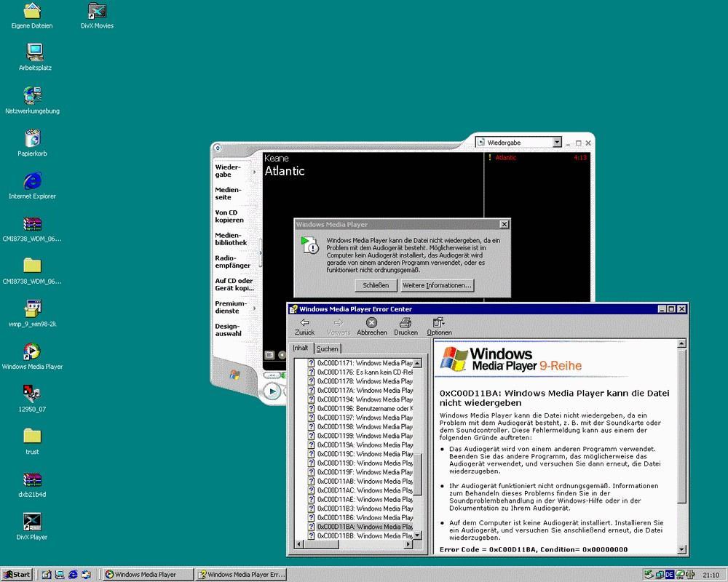Screen dimensions: 728x582
Task: Click the rewind button above Play
Action: pos(272,375)
